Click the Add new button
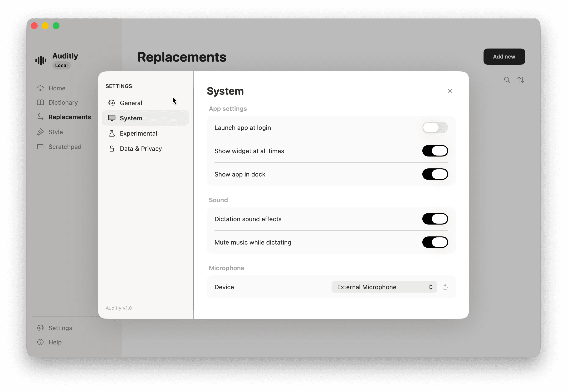Viewport: 567px width, 392px height. (504, 56)
